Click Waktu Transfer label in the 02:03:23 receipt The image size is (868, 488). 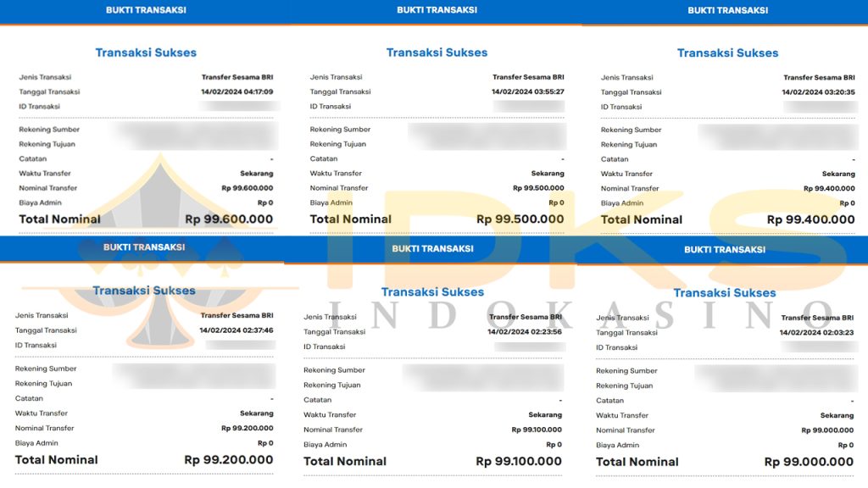622,415
